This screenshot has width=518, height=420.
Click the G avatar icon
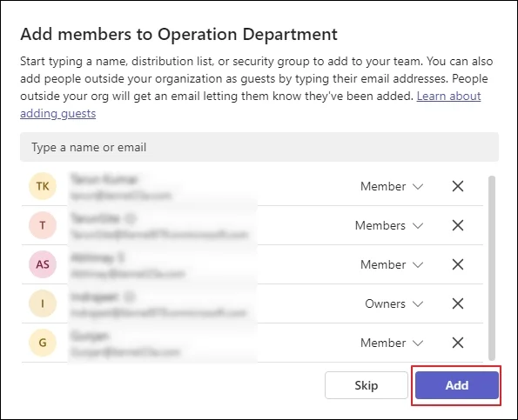pyautogui.click(x=43, y=343)
